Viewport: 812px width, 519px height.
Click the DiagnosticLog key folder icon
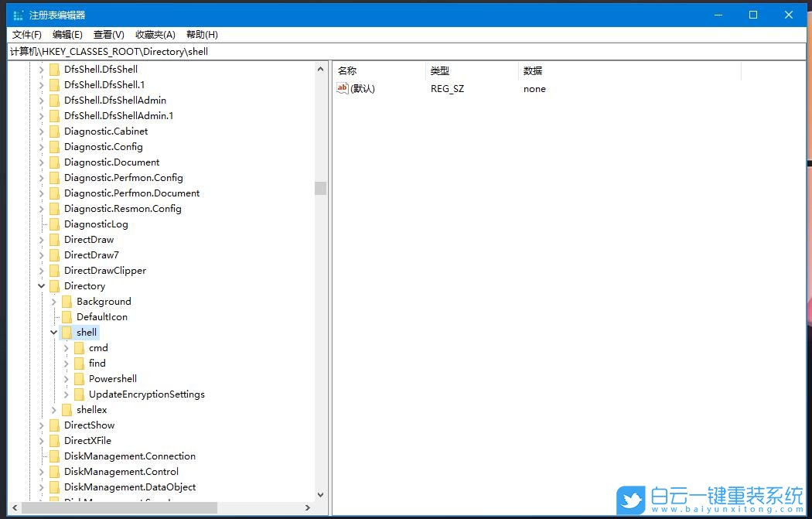(x=54, y=224)
